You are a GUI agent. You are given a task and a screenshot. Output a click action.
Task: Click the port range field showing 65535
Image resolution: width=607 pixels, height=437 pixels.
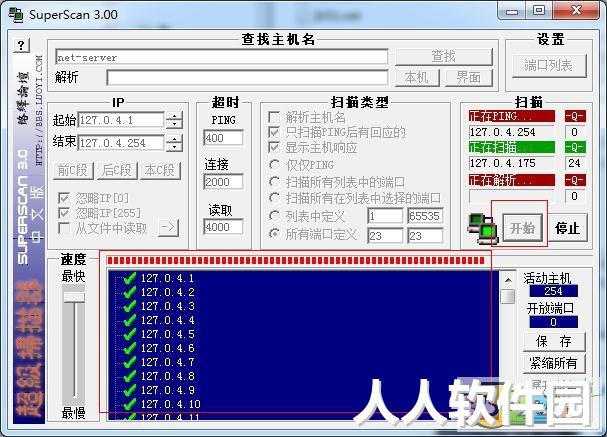[425, 216]
